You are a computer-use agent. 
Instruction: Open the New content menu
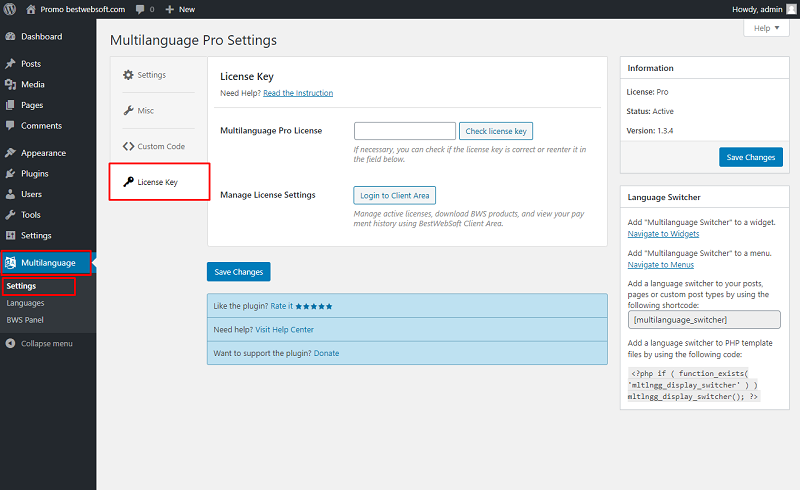click(180, 9)
